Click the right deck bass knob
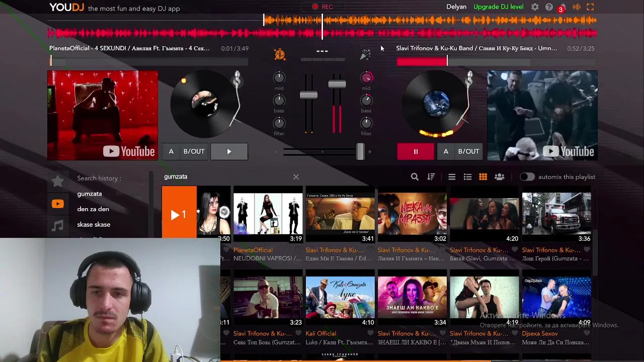The height and width of the screenshot is (362, 644). pos(366,100)
